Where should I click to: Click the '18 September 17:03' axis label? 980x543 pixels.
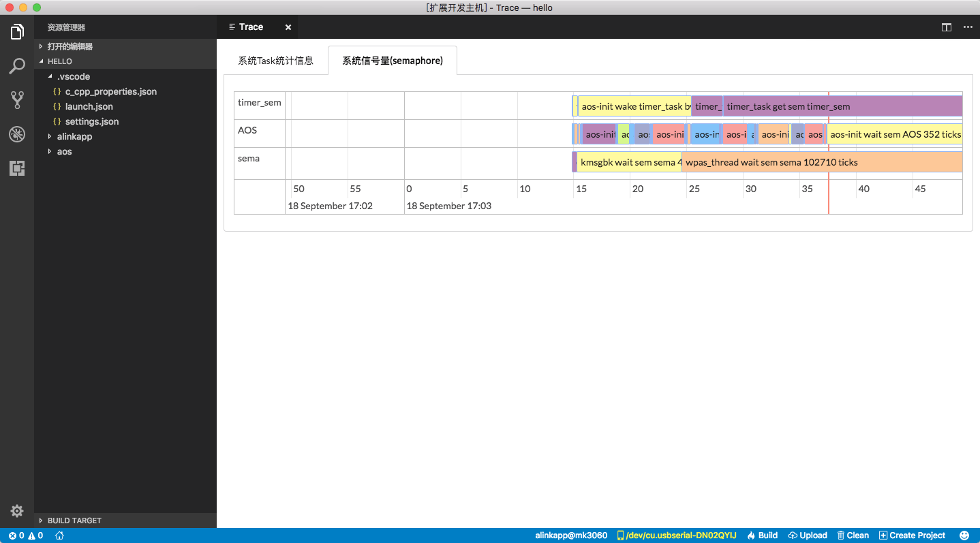(449, 206)
